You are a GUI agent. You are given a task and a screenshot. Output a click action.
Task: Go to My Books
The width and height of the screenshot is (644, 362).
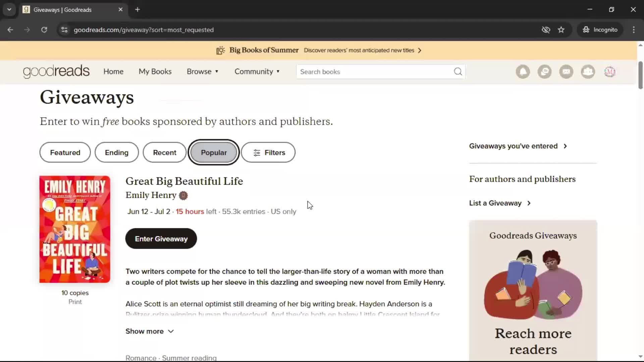pos(155,71)
